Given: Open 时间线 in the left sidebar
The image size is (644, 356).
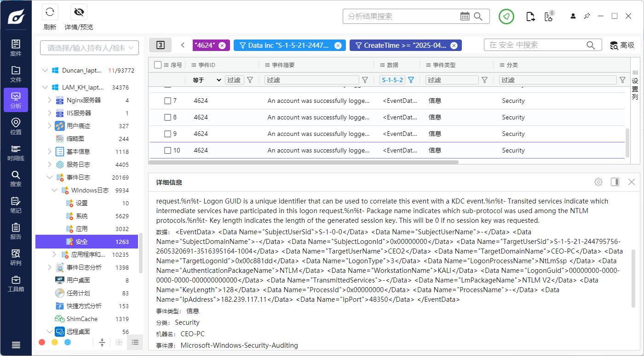Looking at the screenshot, I should click(16, 153).
